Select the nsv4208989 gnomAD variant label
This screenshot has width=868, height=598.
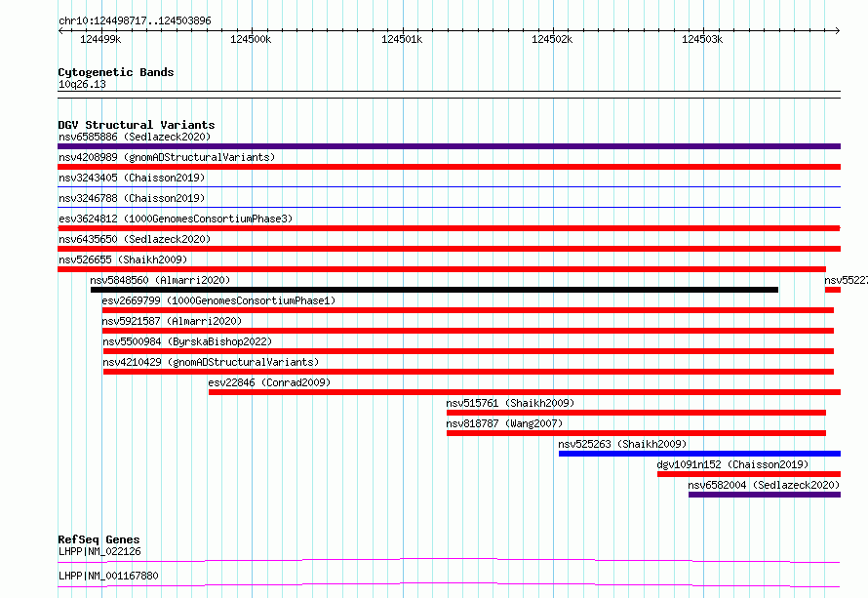coord(167,157)
